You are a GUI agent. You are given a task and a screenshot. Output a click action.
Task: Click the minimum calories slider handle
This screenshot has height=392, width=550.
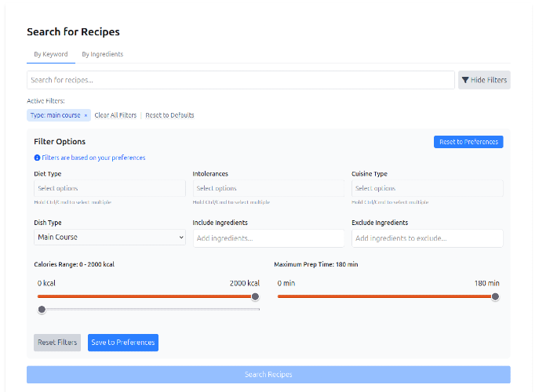42,309
